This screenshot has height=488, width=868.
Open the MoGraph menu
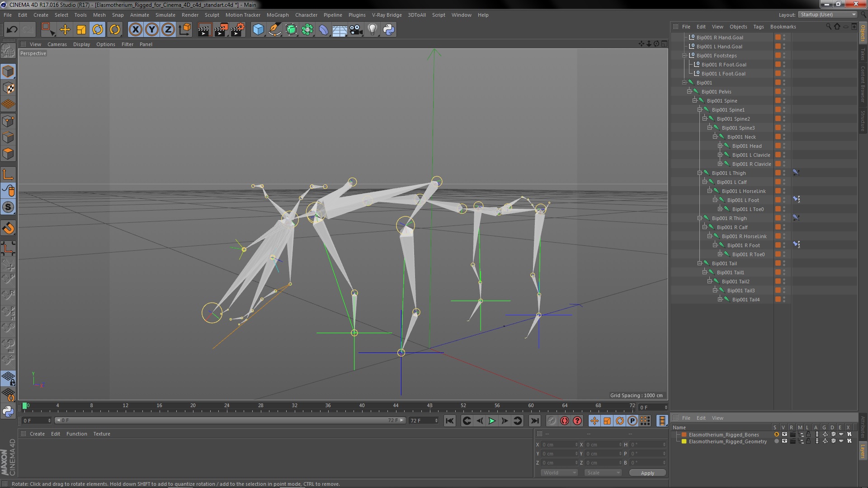point(277,15)
